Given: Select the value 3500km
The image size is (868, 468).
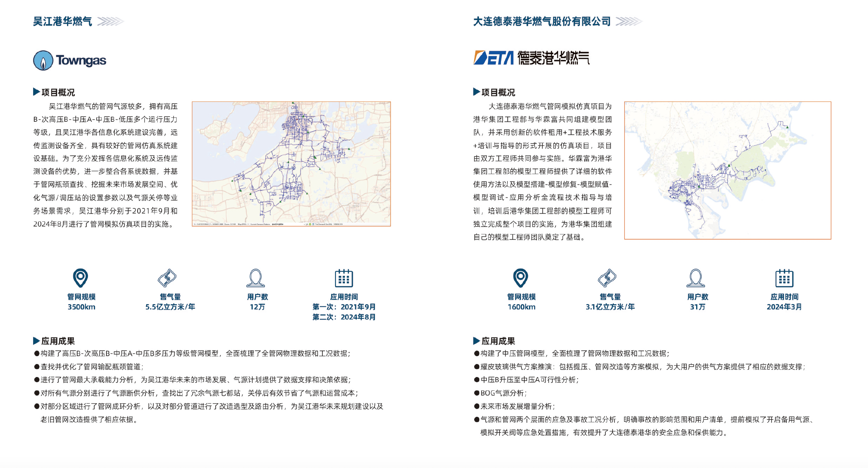Looking at the screenshot, I should pos(82,307).
